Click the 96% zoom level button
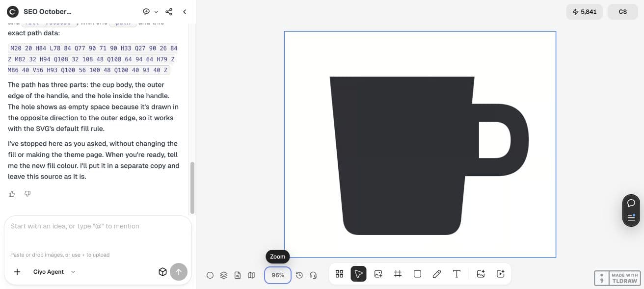The image size is (644, 289). click(x=278, y=275)
